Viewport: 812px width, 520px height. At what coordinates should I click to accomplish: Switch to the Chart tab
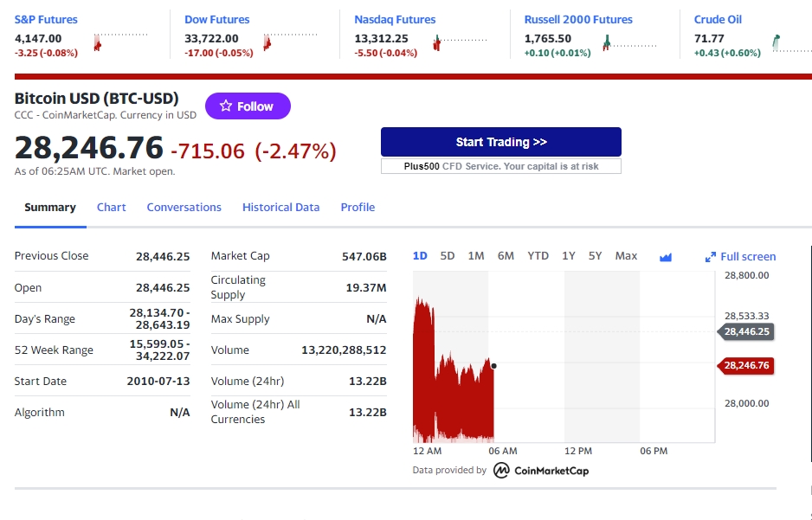pyautogui.click(x=112, y=207)
